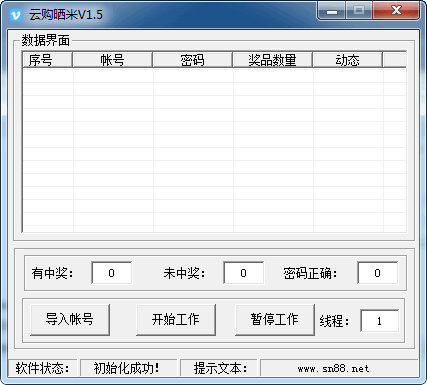This screenshot has height=385, width=427.
Task: Minimize the 云购晒米 window
Action: click(x=332, y=11)
